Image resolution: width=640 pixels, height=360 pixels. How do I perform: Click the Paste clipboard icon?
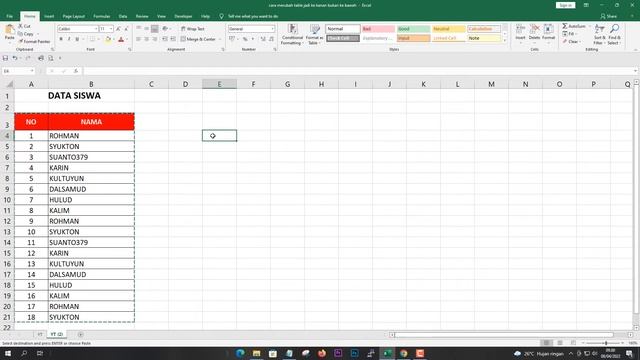9,30
